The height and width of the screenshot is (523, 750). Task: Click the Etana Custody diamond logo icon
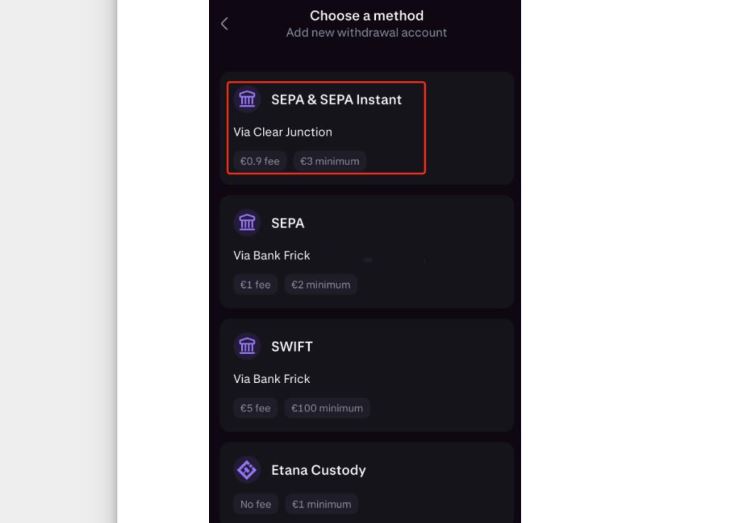[x=247, y=470]
